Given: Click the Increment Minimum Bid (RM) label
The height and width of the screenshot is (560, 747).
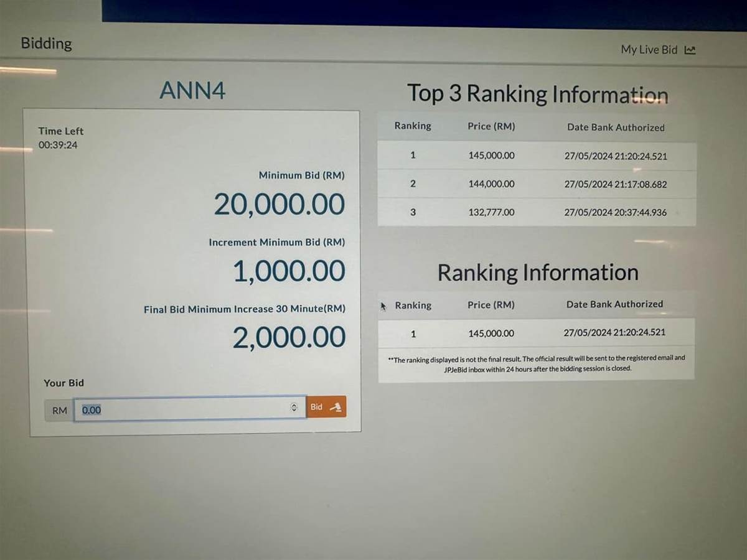Looking at the screenshot, I should [277, 242].
